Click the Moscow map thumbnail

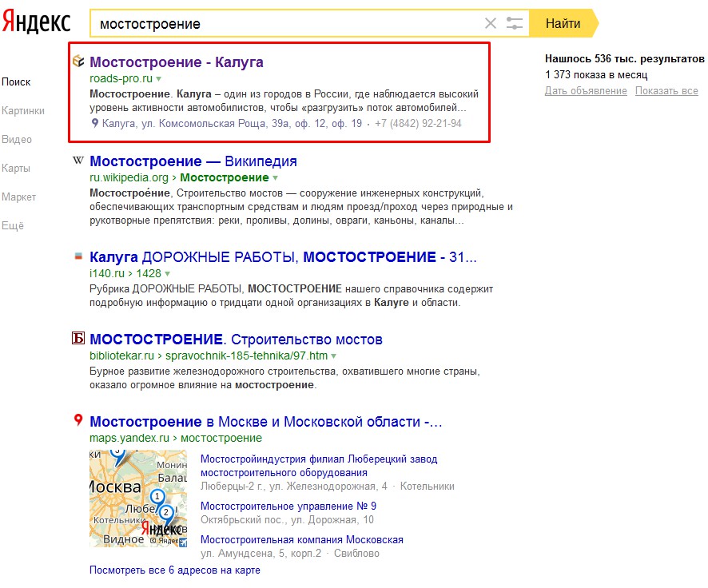[x=138, y=499]
